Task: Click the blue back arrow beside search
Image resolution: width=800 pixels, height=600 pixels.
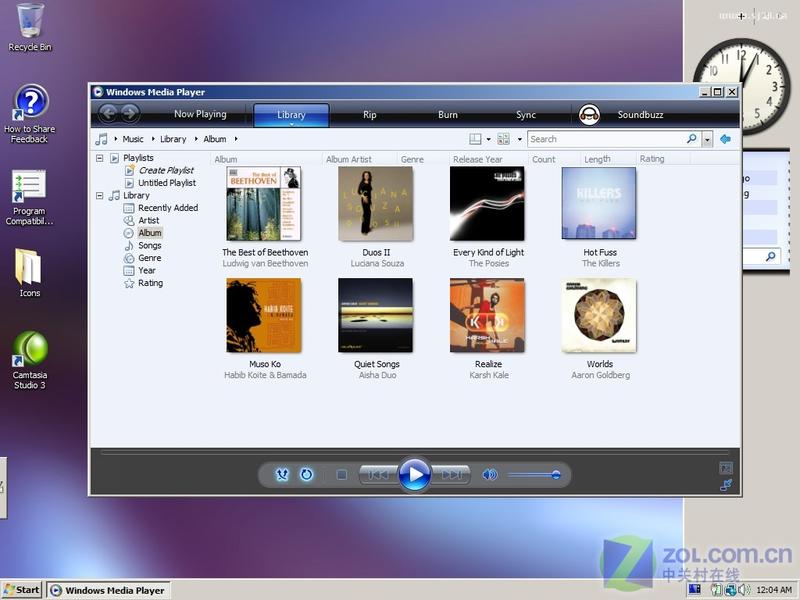Action: 726,139
